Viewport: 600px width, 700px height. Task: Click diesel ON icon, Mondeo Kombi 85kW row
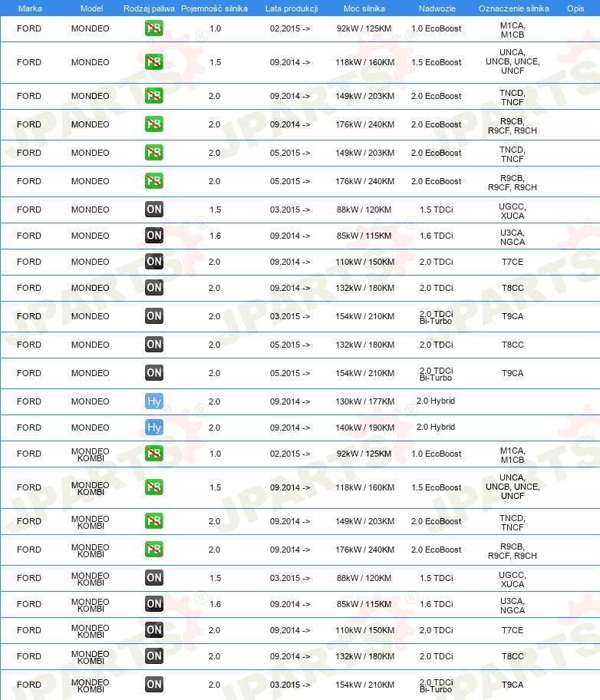point(154,603)
